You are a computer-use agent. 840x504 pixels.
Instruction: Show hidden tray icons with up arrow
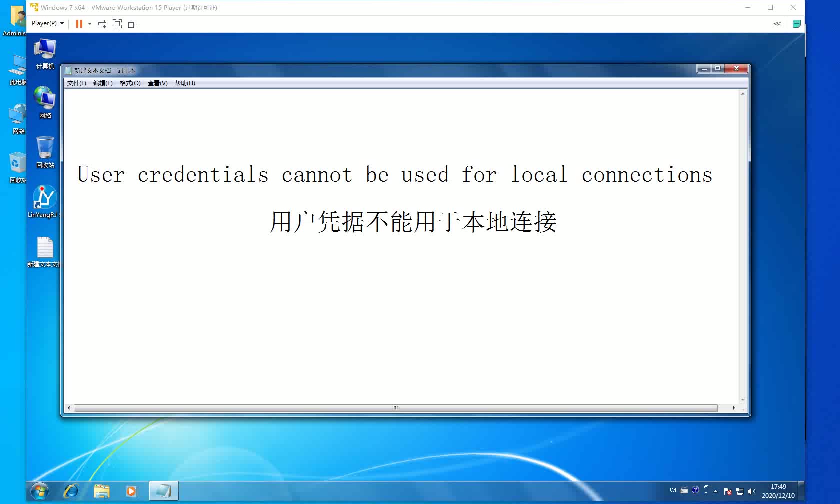(715, 491)
